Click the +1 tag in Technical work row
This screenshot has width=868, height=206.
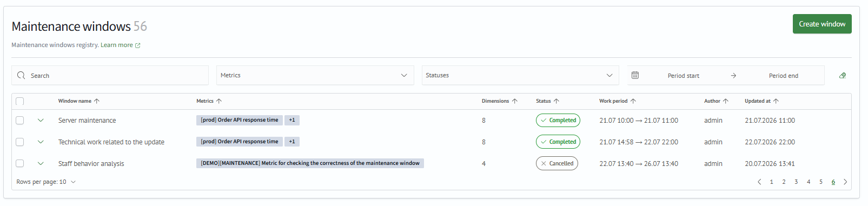coord(292,142)
